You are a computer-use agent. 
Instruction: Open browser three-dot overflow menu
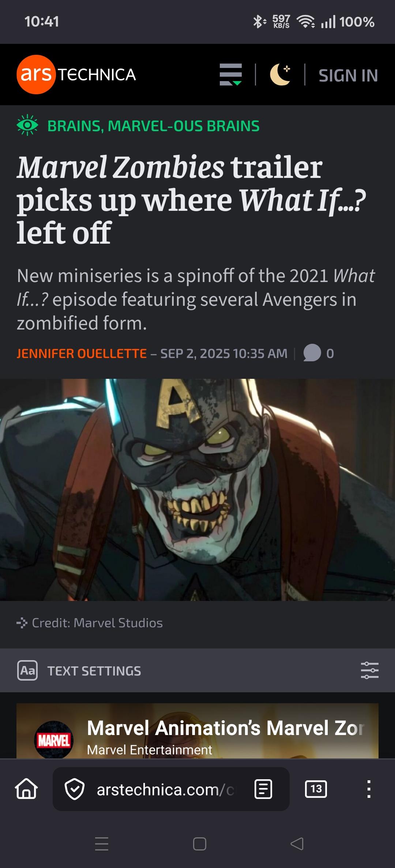[369, 789]
